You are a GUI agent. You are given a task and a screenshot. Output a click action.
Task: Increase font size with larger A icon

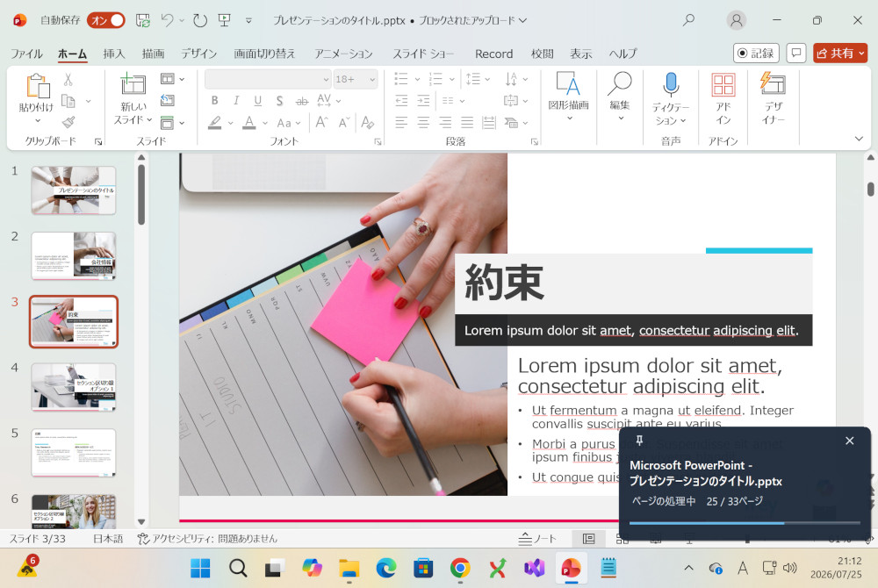(322, 122)
